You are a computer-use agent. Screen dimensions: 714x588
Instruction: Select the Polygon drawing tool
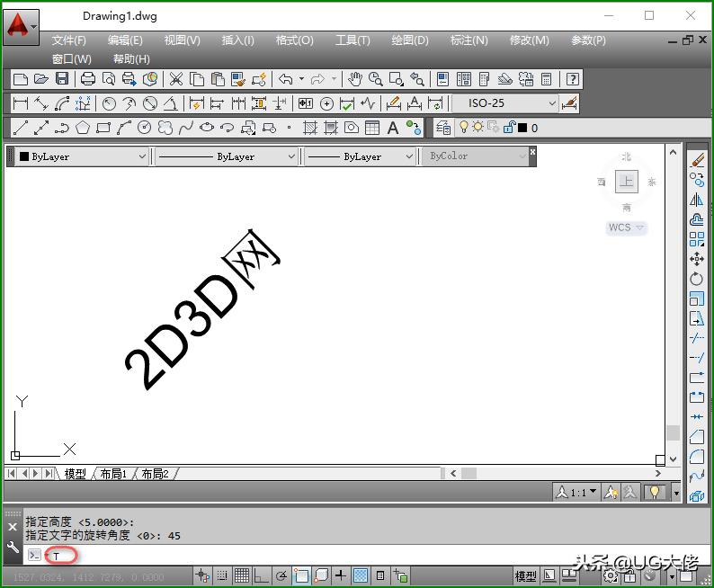[x=83, y=128]
